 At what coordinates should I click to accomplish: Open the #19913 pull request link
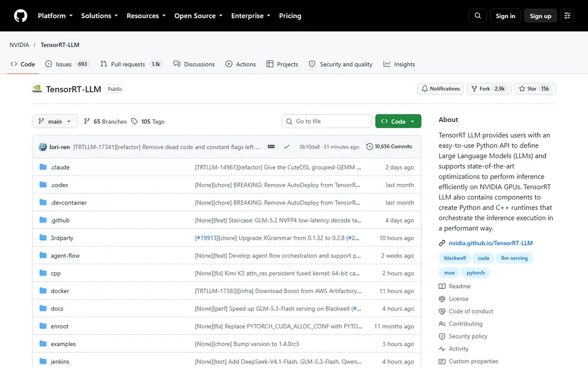(x=206, y=238)
